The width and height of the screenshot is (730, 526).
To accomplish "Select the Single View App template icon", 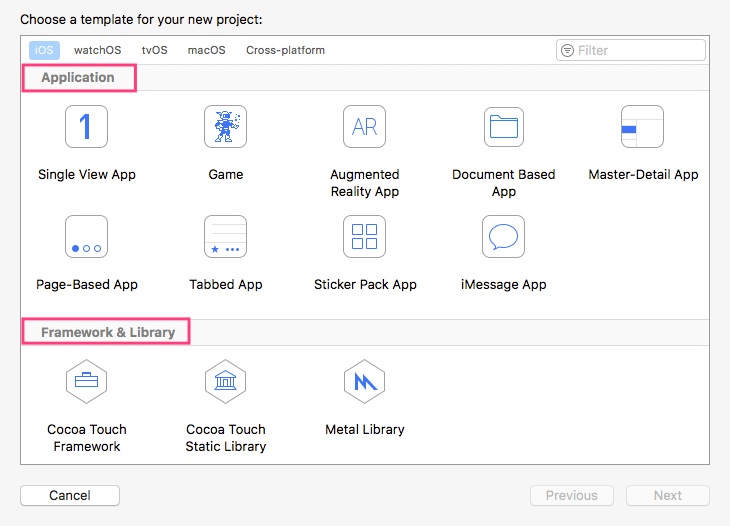I will tap(87, 127).
